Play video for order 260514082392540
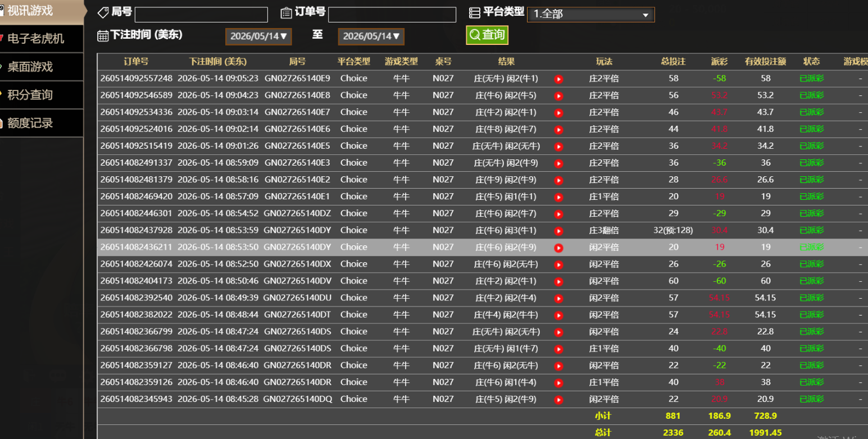This screenshot has width=868, height=439. click(558, 298)
